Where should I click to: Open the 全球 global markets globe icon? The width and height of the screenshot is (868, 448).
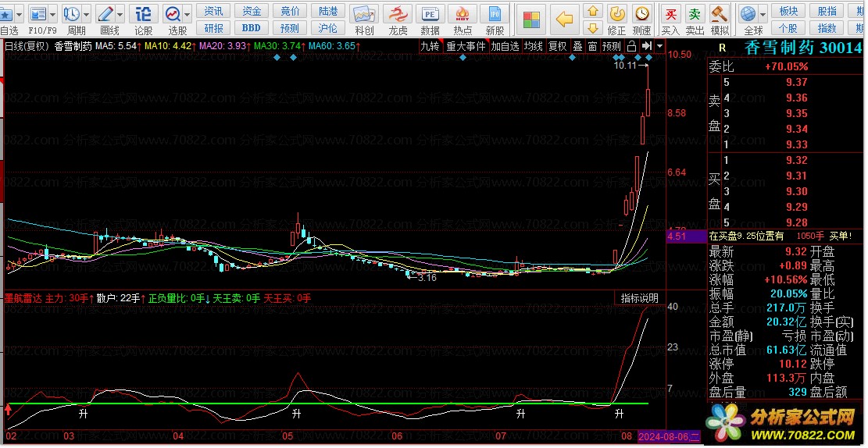pyautogui.click(x=749, y=14)
